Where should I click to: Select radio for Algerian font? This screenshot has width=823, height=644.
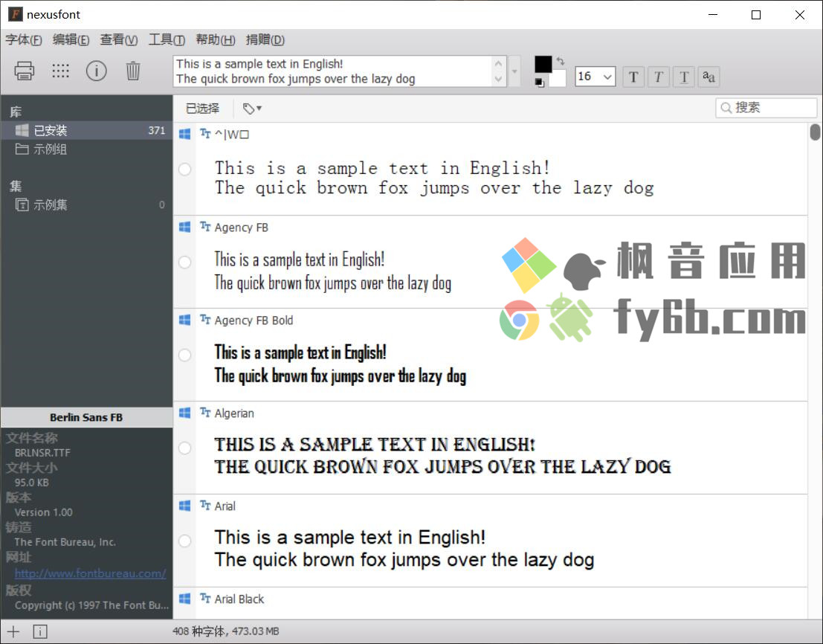(185, 448)
